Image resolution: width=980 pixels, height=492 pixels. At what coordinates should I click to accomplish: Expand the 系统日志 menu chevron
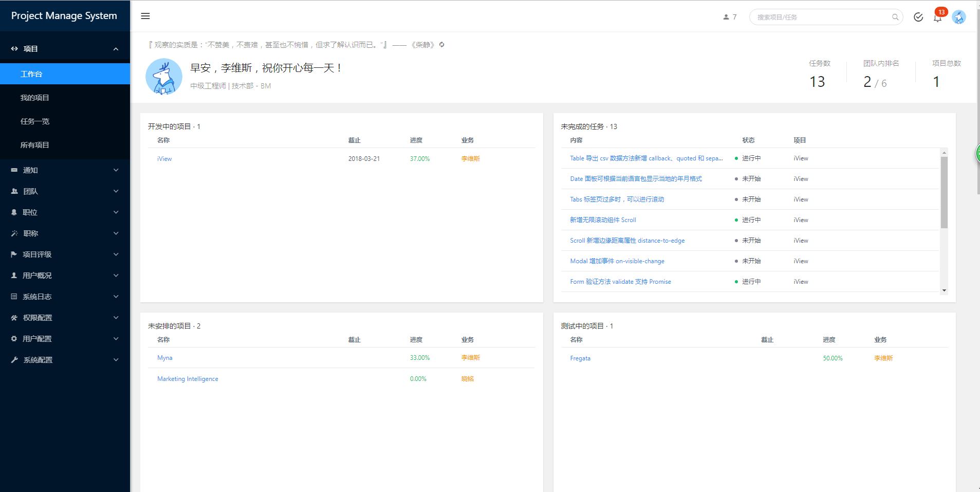pos(116,297)
